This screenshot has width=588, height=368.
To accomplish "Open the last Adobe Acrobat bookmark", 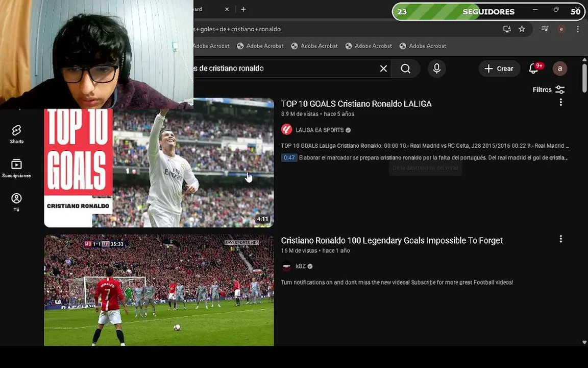I will 423,46.
